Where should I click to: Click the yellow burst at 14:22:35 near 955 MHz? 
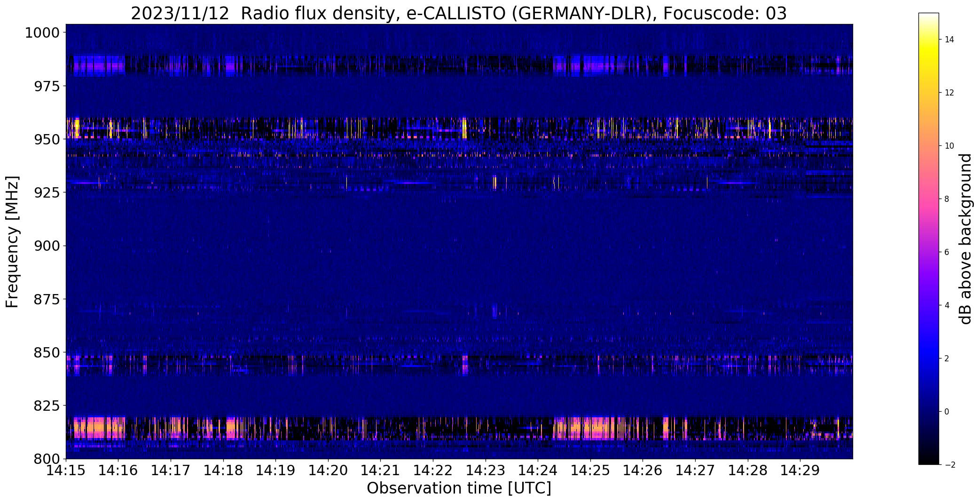pos(465,128)
